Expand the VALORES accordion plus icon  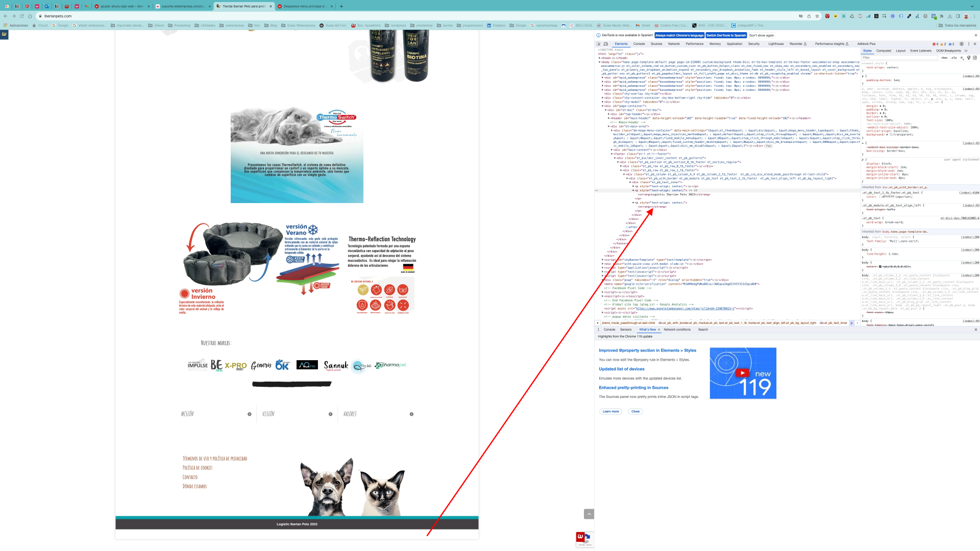coord(411,414)
